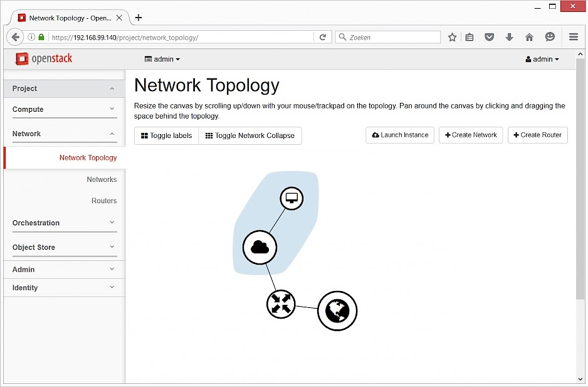Select the cloud network node
Image resolution: width=588 pixels, height=387 pixels.
click(x=260, y=247)
